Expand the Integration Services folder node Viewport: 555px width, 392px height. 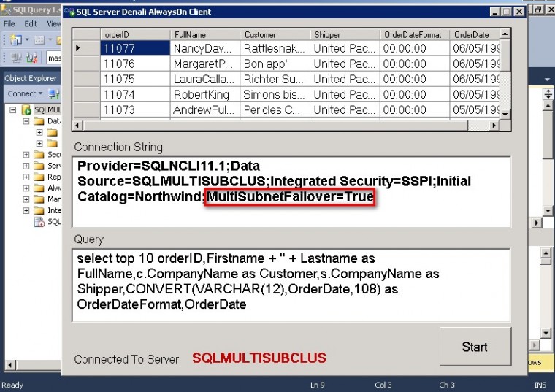26,210
